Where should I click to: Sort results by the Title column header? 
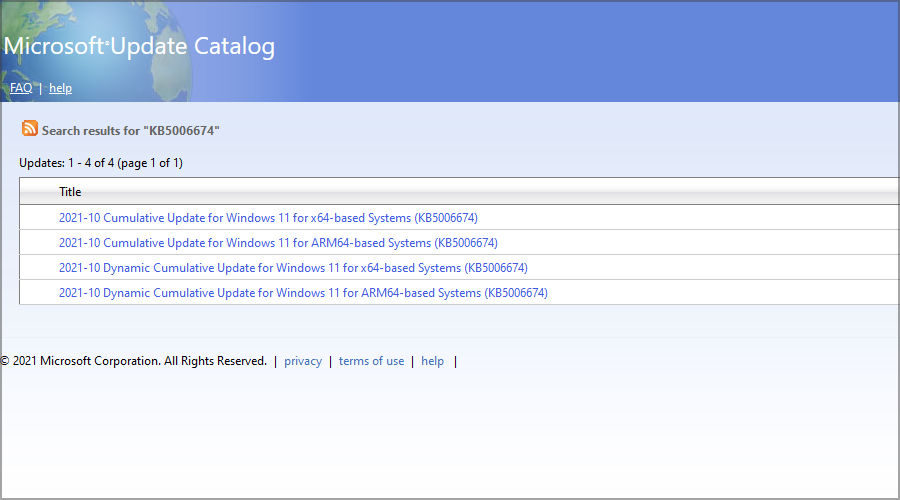point(70,192)
